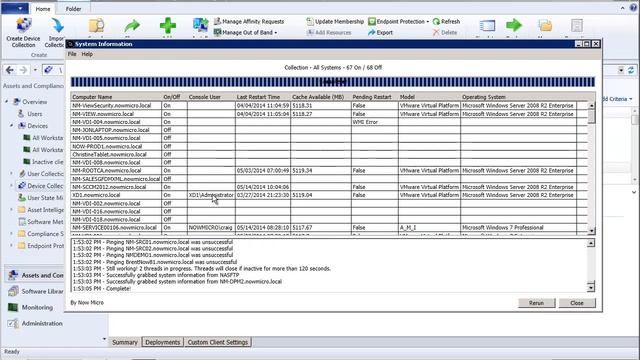Sort by On/Off column header
This screenshot has height=360, width=640.
[174, 97]
